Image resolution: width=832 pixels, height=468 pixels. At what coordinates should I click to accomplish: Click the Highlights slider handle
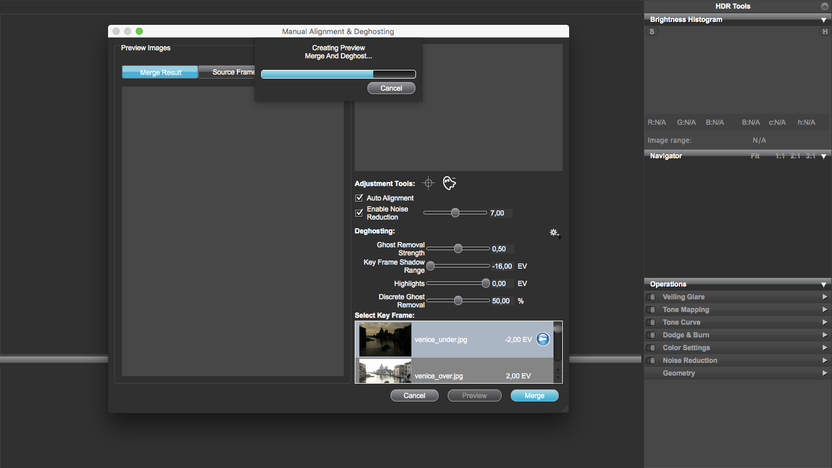pos(486,283)
